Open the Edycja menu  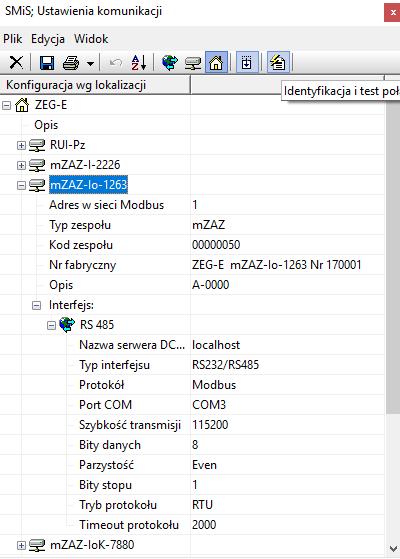pyautogui.click(x=48, y=39)
